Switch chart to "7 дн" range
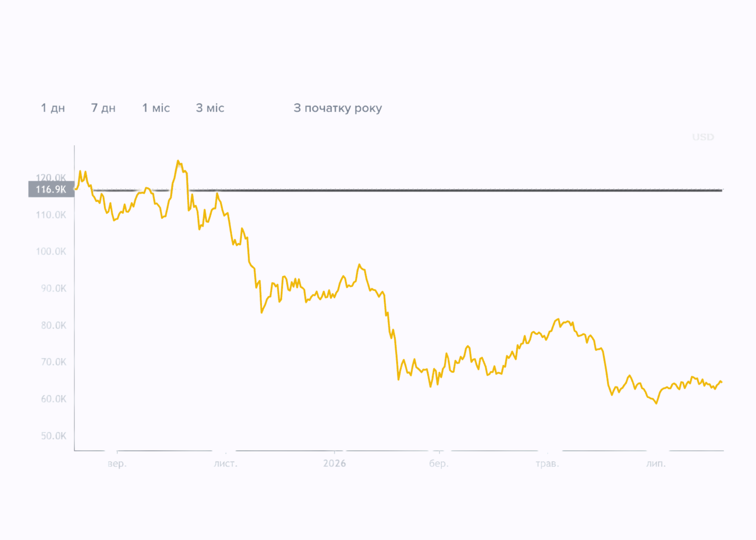Viewport: 756px width, 540px height. [x=103, y=108]
